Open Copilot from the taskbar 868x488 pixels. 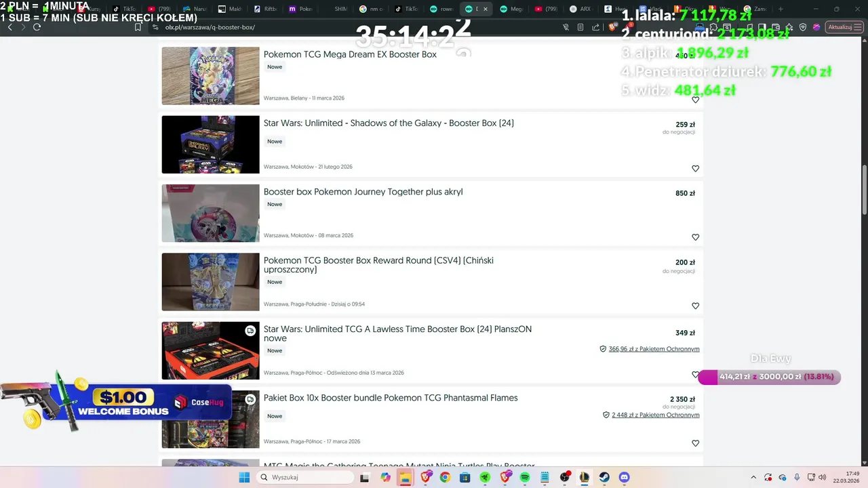(x=385, y=478)
